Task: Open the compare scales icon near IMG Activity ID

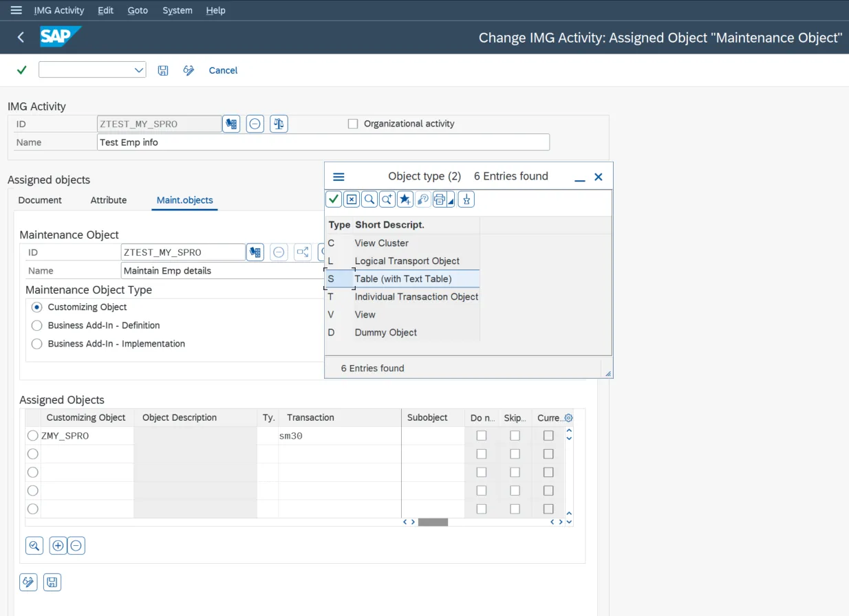Action: point(278,124)
